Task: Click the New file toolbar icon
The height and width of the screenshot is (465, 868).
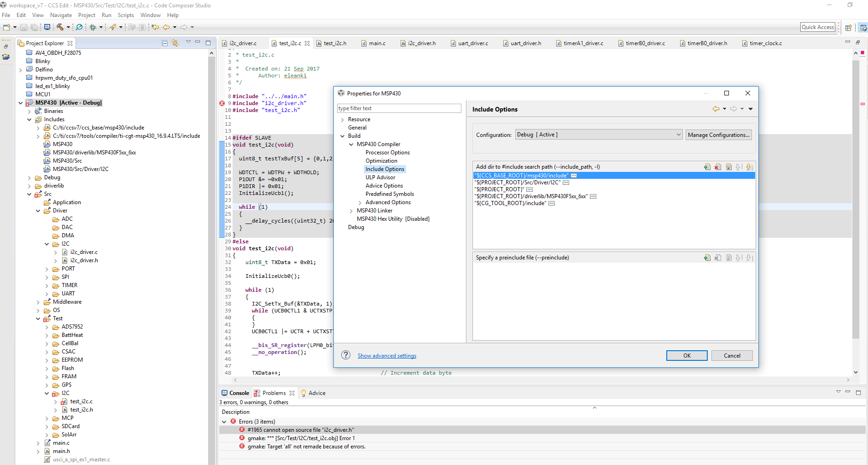Action: (6, 27)
